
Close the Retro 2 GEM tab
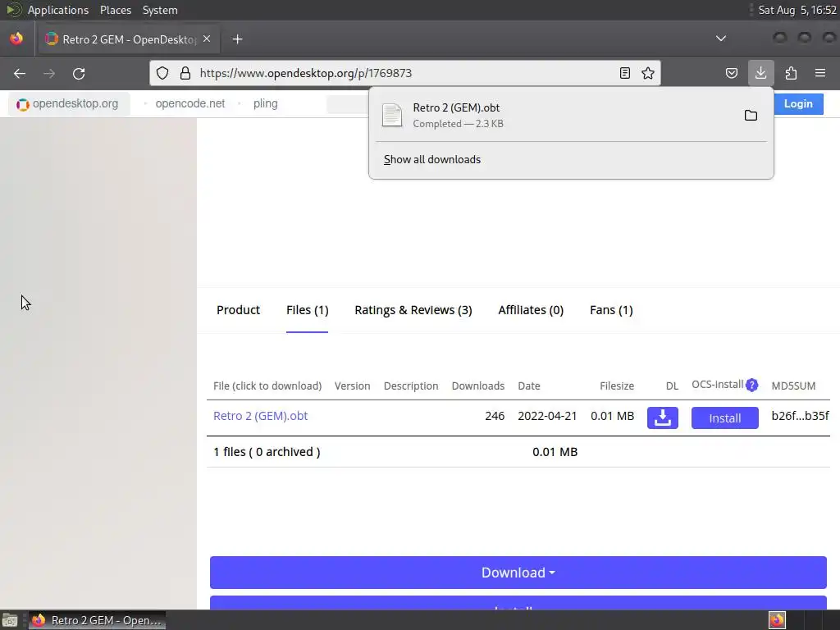click(207, 39)
